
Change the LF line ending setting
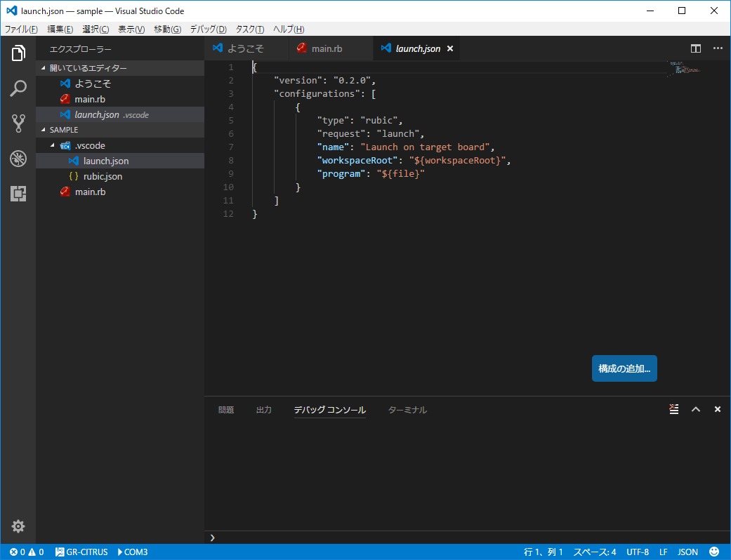(664, 552)
